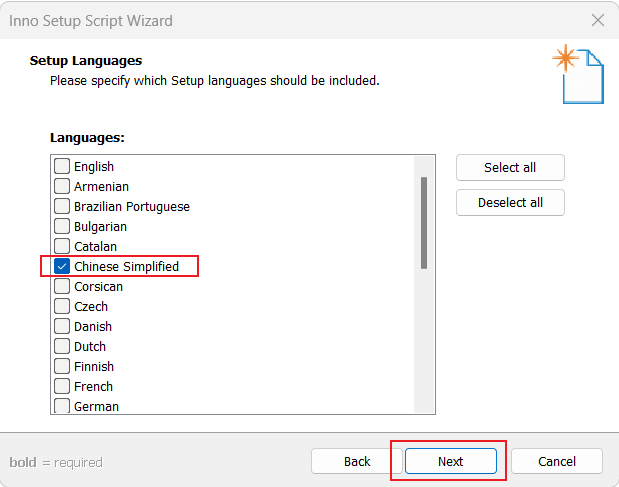The image size is (619, 487).
Task: Click the 'English' list label
Action: [x=94, y=167]
